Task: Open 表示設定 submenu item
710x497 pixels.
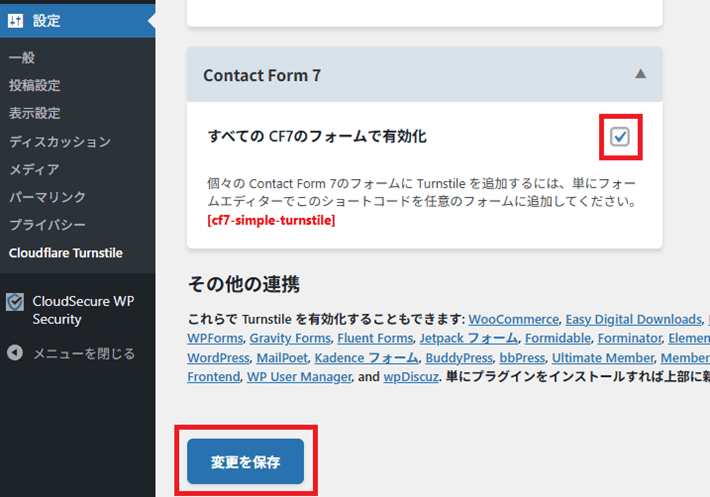Action: click(x=34, y=113)
